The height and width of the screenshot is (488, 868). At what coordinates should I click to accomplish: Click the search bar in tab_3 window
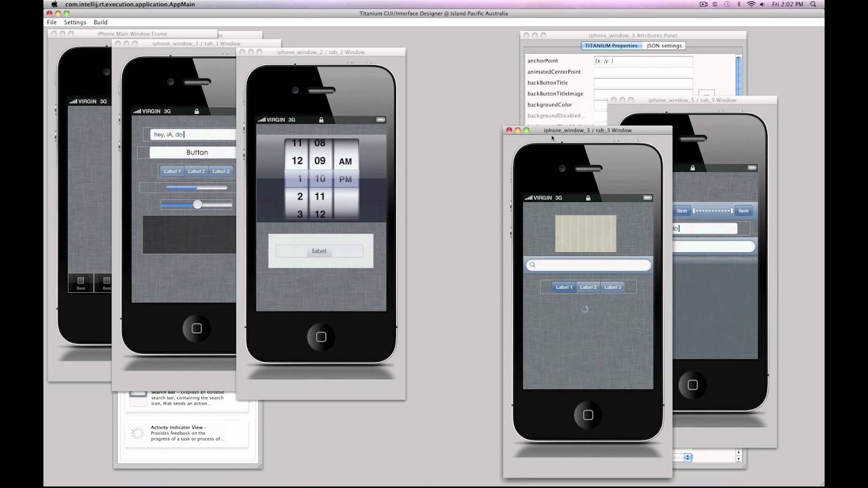pyautogui.click(x=588, y=265)
